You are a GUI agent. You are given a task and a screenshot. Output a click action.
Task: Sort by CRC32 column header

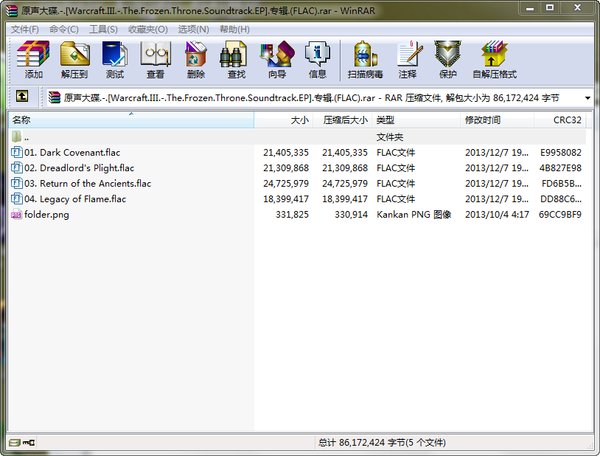560,120
